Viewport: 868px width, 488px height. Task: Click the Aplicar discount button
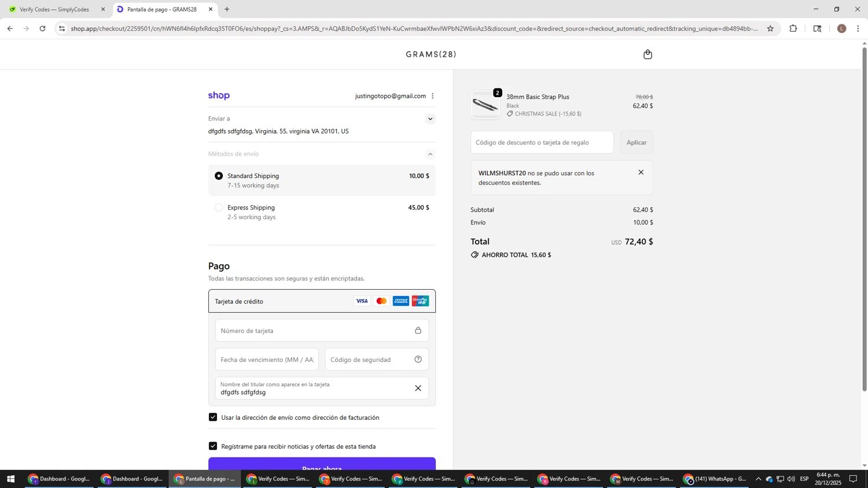[x=637, y=142]
